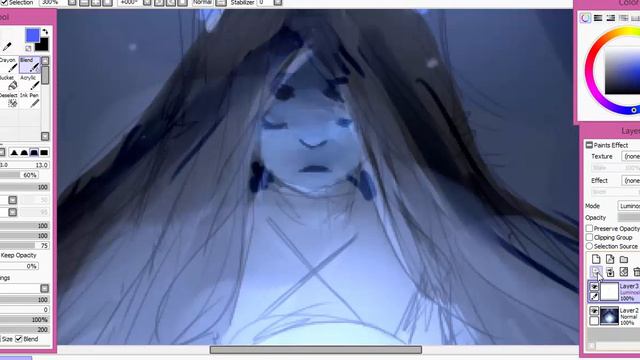Select Layer3 thumbnail
640x360 pixels.
609,291
